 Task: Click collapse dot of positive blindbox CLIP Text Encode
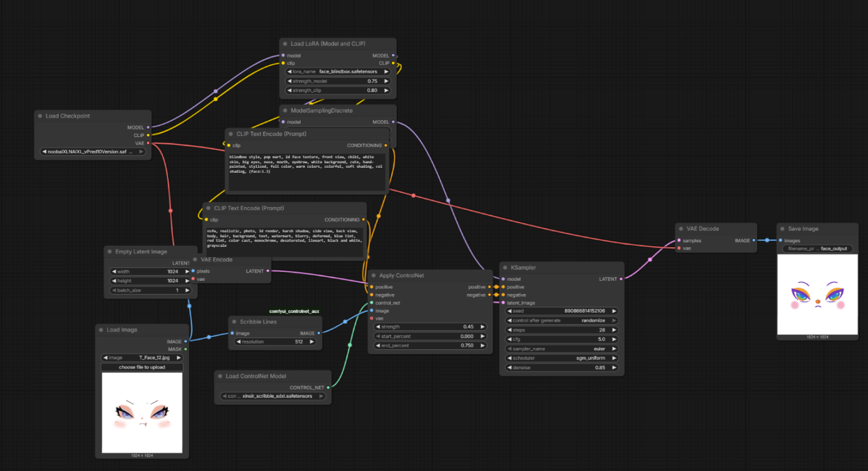click(x=231, y=134)
